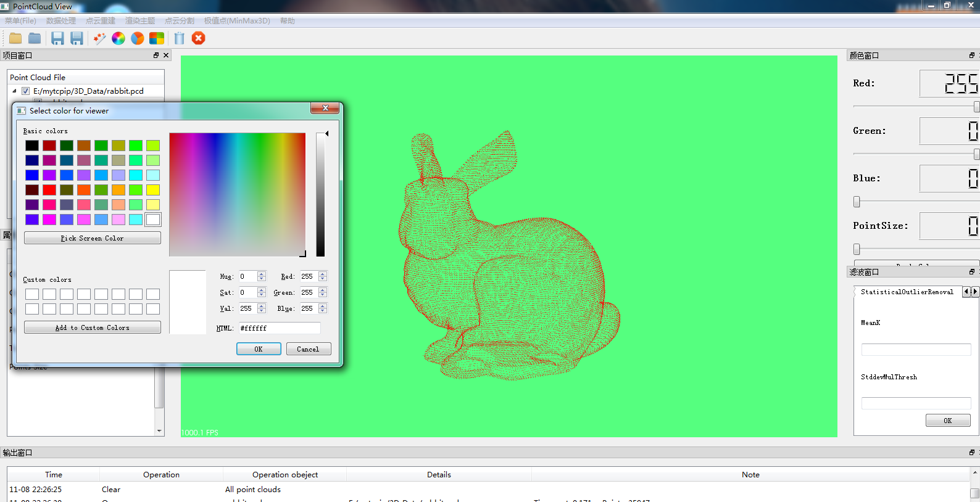Increase the Red spinner in color dialog
The image size is (980, 502).
pyautogui.click(x=323, y=274)
